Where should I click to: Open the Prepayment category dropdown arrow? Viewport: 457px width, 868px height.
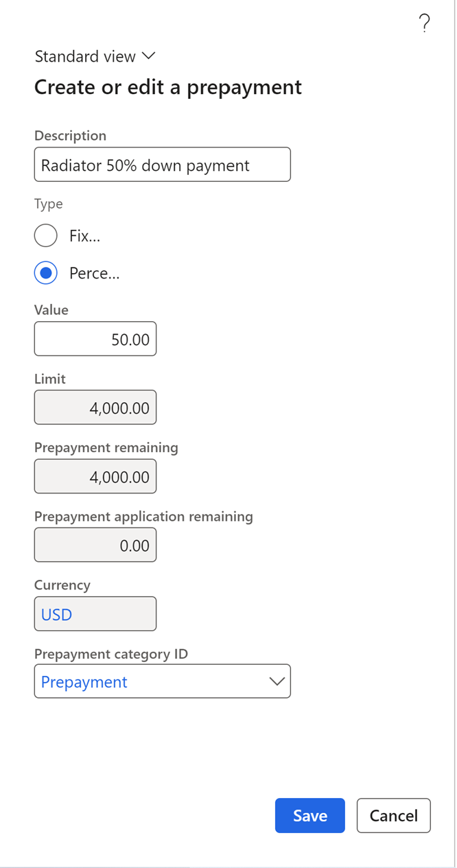click(277, 681)
